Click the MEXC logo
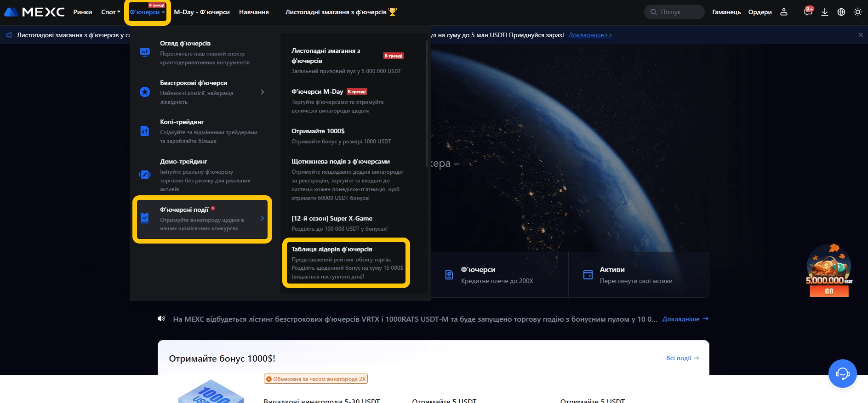Image resolution: width=868 pixels, height=403 pixels. (x=34, y=12)
